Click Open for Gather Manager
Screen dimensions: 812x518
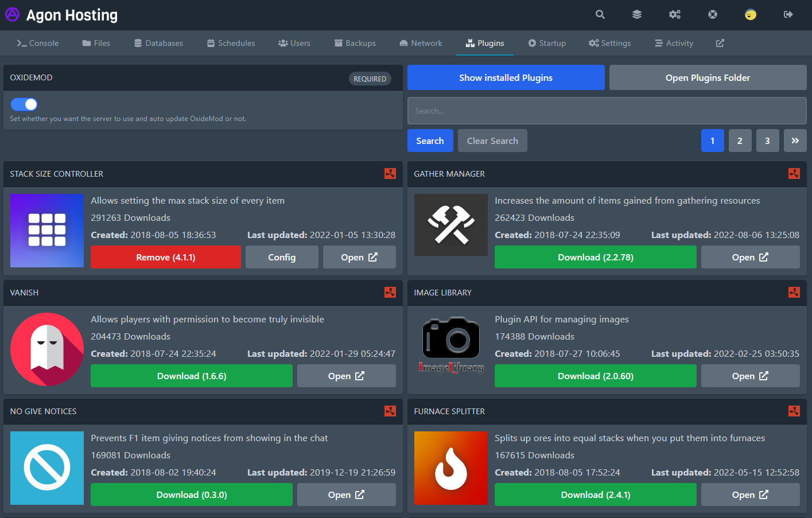[751, 257]
